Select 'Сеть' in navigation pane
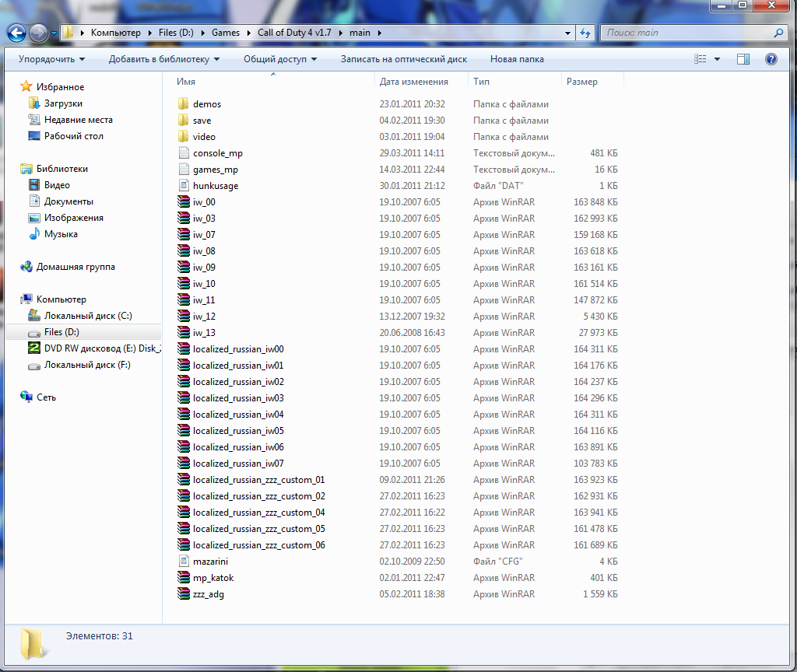The height and width of the screenshot is (672, 797). [46, 397]
